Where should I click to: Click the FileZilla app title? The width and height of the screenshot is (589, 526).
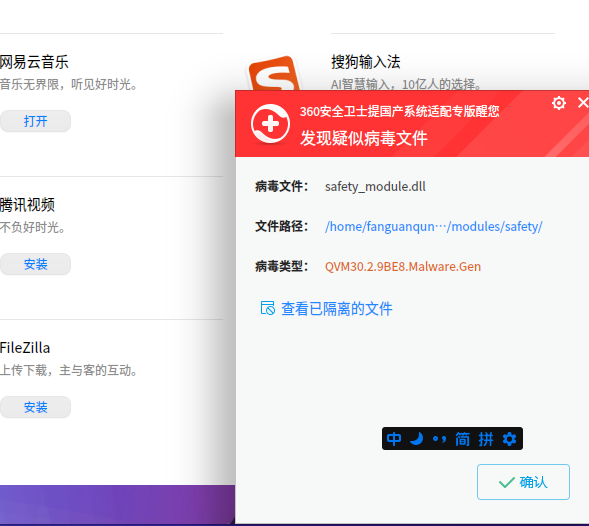point(25,348)
